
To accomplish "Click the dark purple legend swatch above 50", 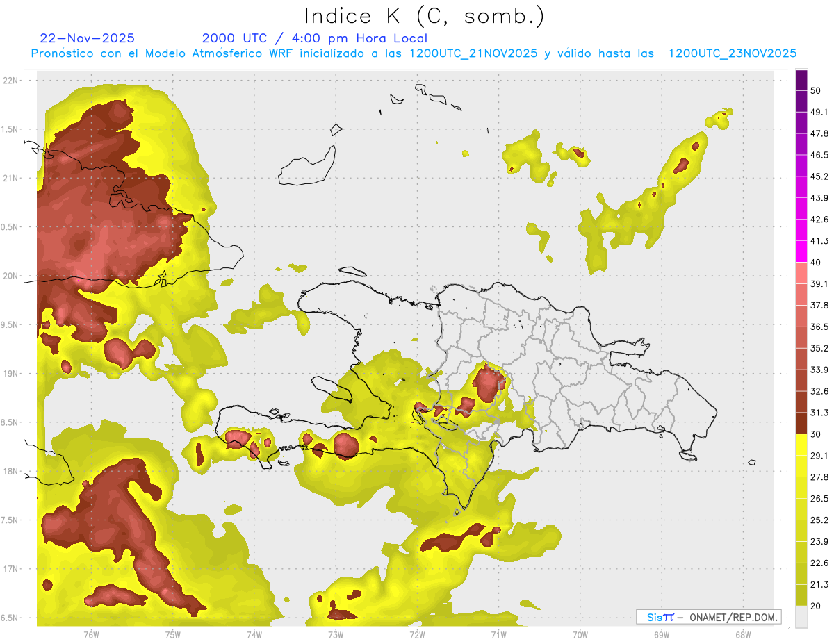I will tap(801, 81).
